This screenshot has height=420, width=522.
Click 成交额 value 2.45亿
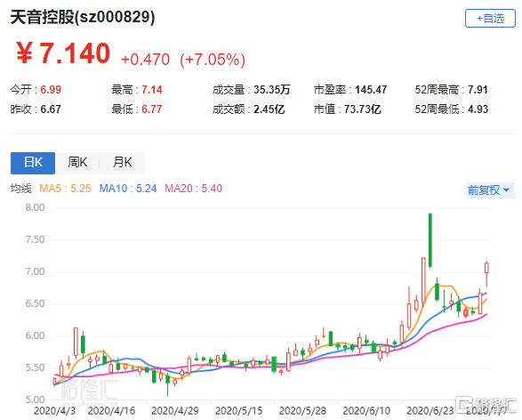tap(269, 109)
